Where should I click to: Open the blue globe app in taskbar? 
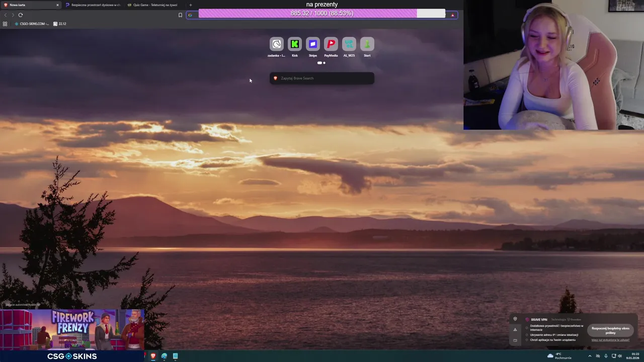164,356
